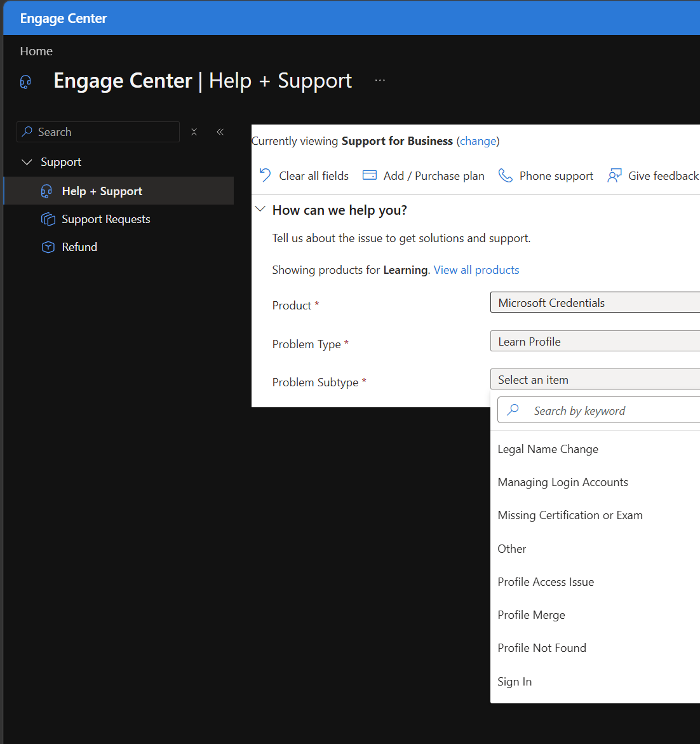Clear the sidebar search with the X icon
The width and height of the screenshot is (700, 744).
pos(194,132)
